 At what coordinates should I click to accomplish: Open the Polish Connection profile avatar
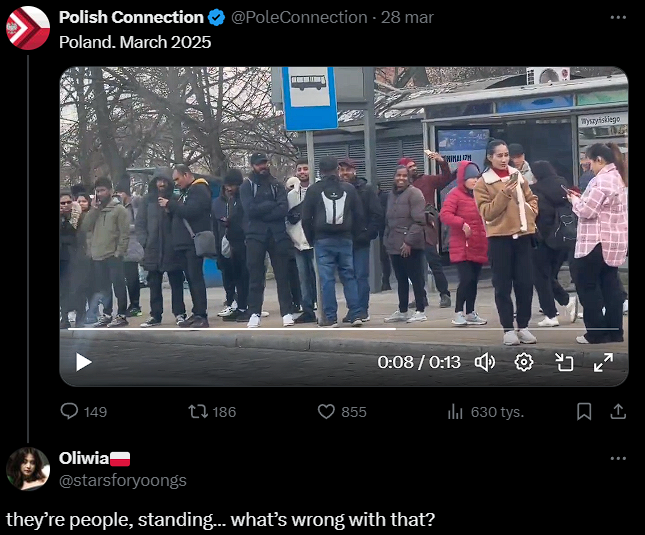(28, 28)
